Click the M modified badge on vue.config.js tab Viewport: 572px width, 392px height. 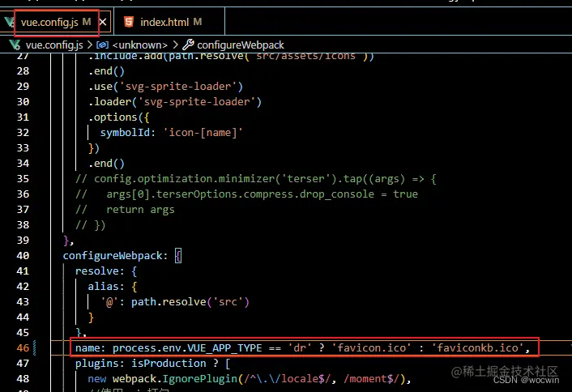click(x=87, y=22)
